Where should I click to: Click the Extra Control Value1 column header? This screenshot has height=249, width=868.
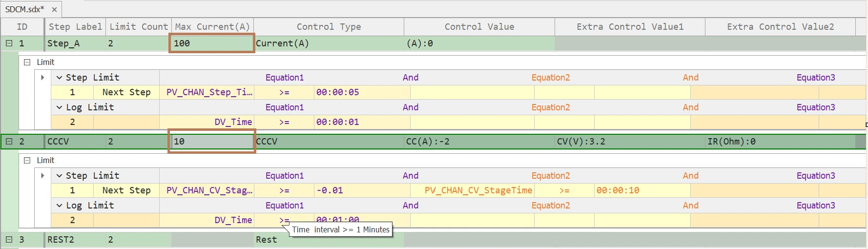point(630,27)
